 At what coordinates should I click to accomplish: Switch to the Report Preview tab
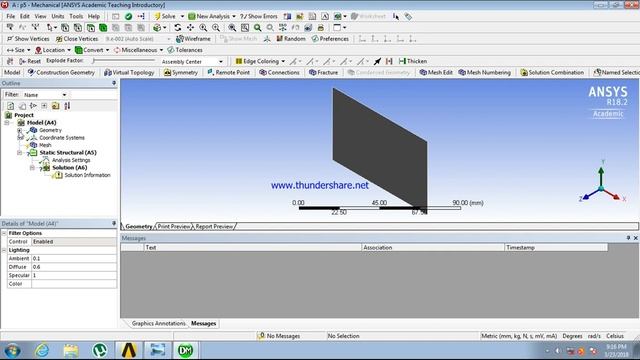coord(214,226)
